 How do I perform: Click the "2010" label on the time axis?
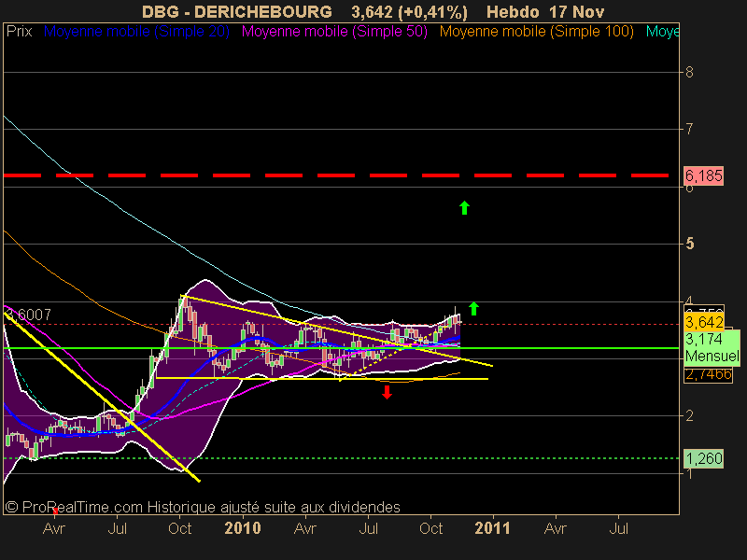[x=243, y=528]
